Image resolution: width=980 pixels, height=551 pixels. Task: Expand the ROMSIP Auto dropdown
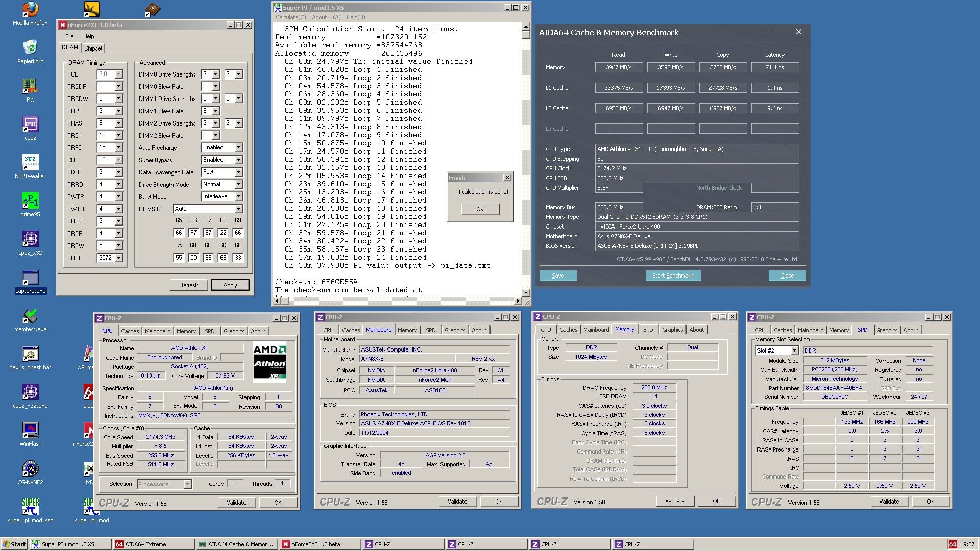[238, 209]
